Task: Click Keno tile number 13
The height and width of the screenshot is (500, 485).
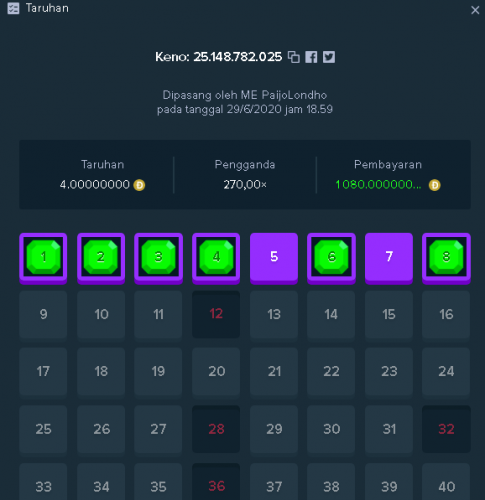Action: tap(274, 314)
